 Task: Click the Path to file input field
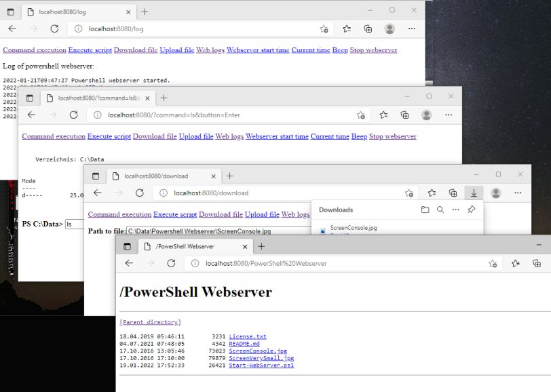(218, 231)
